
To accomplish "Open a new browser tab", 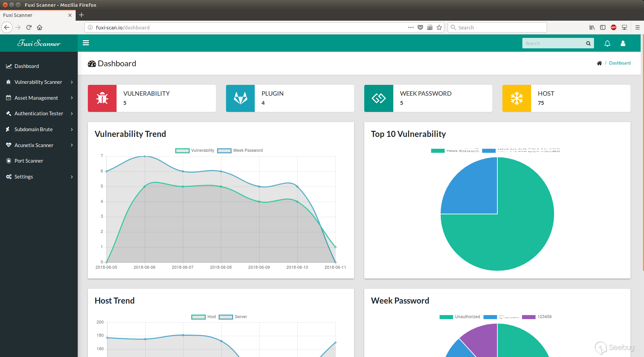I will (x=81, y=15).
